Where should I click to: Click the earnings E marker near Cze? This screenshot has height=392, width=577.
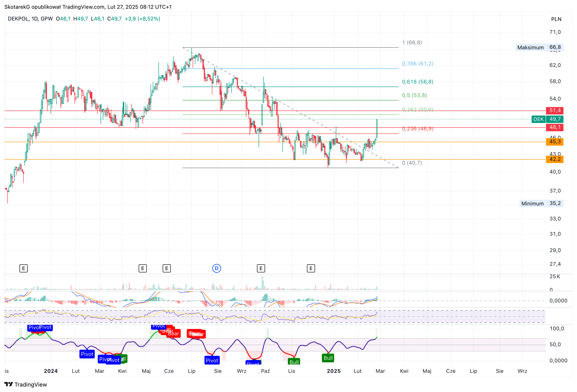pyautogui.click(x=167, y=268)
